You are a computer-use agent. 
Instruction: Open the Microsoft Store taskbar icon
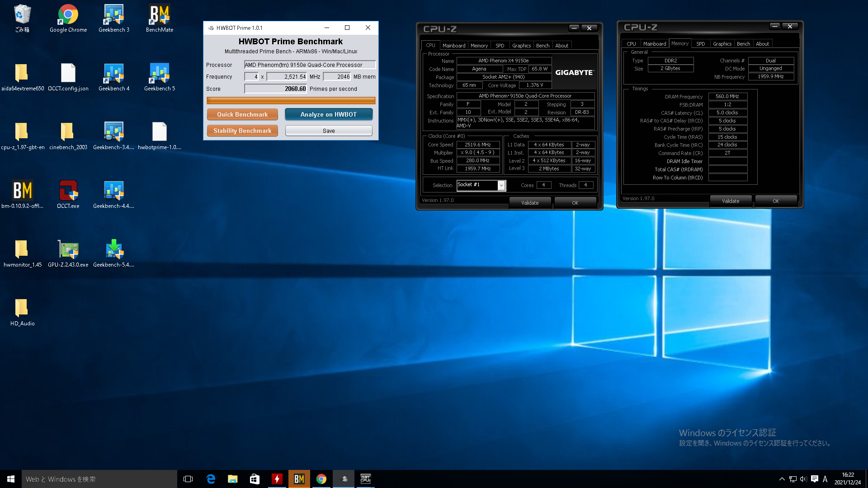pos(255,479)
